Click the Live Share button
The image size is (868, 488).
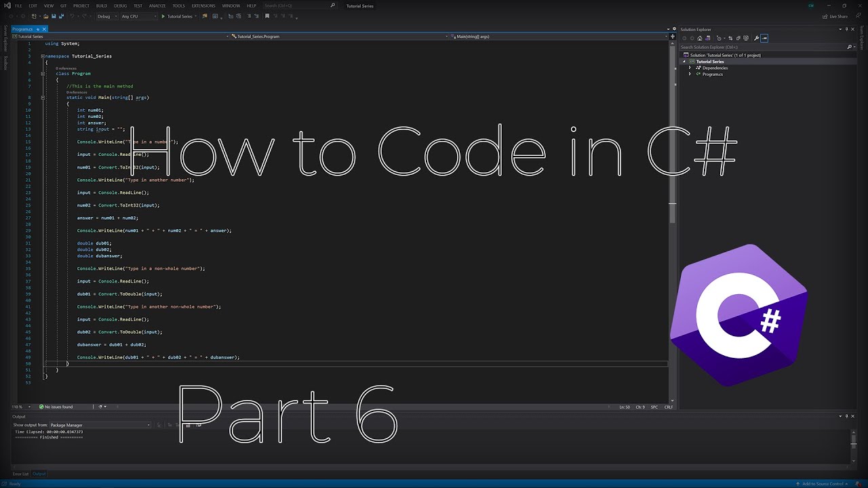click(x=835, y=16)
